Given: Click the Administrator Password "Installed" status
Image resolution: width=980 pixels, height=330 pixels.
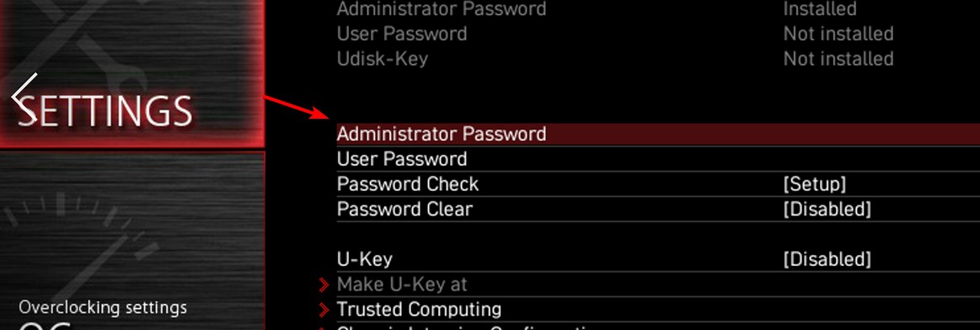Looking at the screenshot, I should (820, 8).
